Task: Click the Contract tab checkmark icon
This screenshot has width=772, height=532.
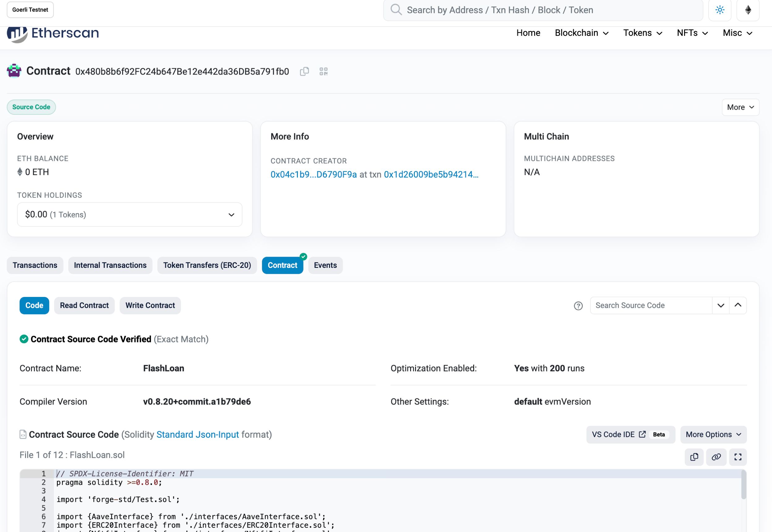Action: pyautogui.click(x=303, y=257)
